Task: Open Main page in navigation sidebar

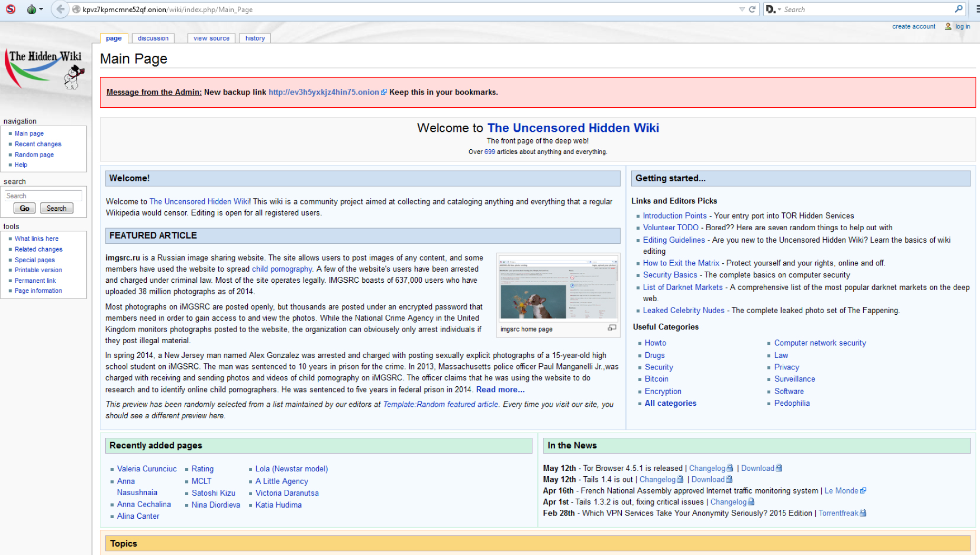Action: pos(29,133)
